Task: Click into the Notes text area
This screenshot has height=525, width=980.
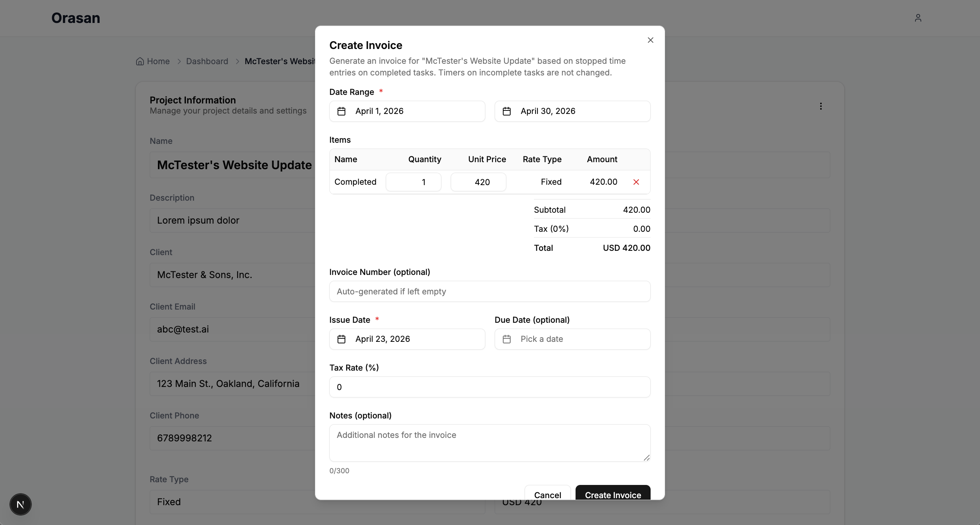Action: click(490, 443)
